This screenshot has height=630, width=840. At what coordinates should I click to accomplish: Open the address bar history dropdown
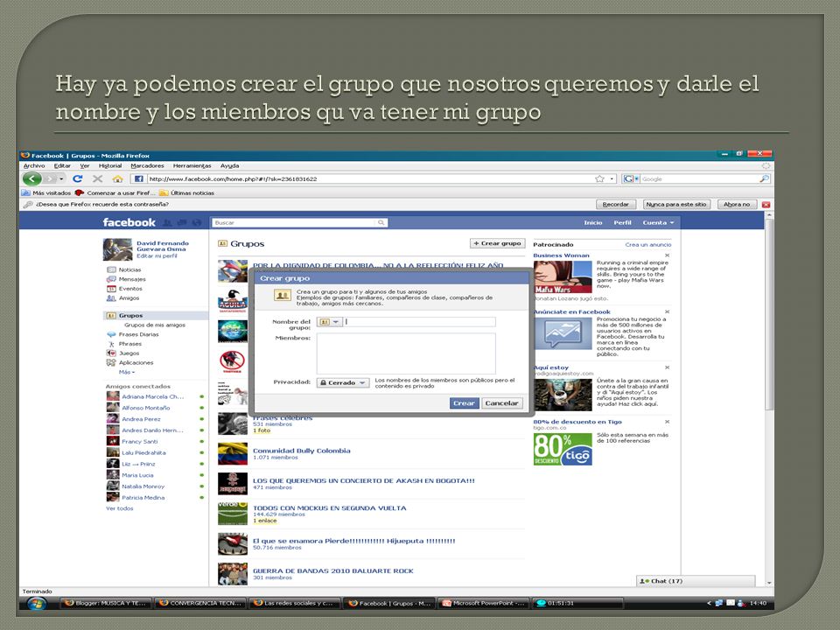point(612,178)
